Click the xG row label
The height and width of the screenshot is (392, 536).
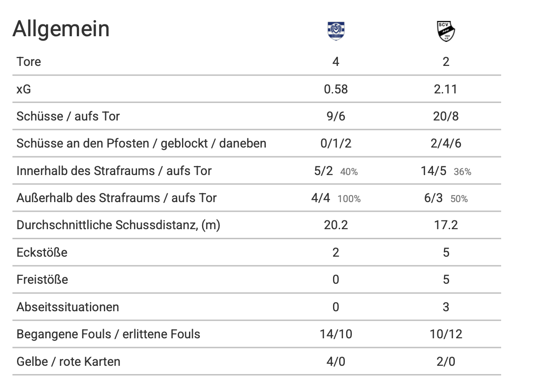click(x=24, y=89)
